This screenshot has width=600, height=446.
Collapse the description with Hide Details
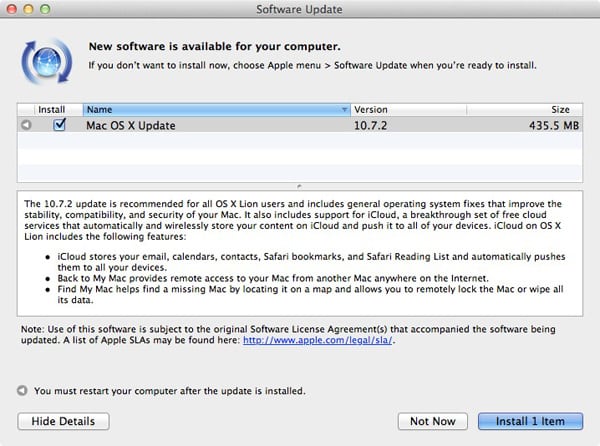coord(63,421)
